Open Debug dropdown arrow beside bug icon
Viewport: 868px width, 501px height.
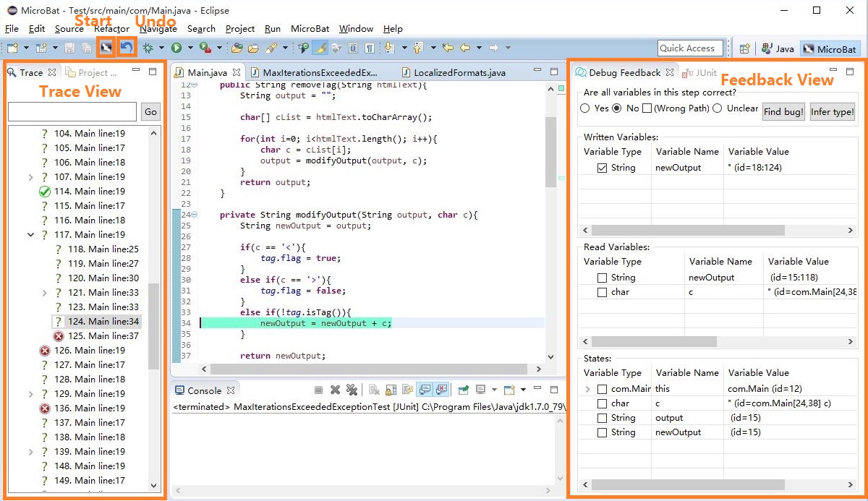161,48
